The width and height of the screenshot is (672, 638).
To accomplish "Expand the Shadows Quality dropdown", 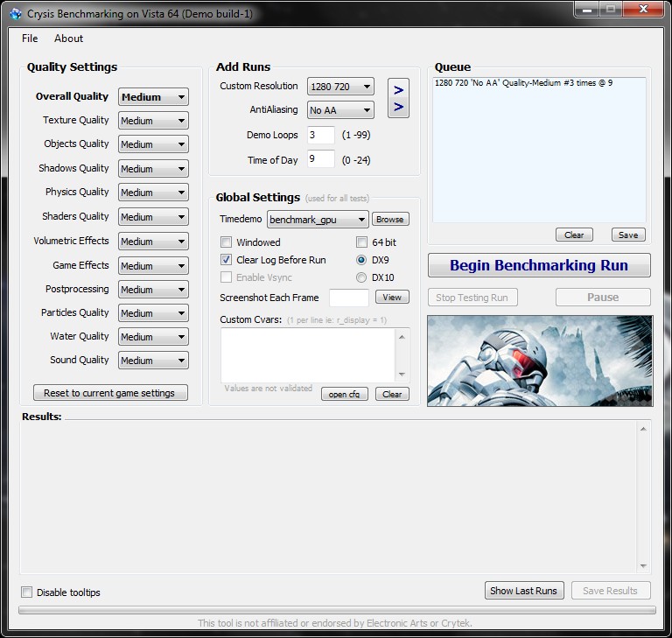I will point(153,169).
